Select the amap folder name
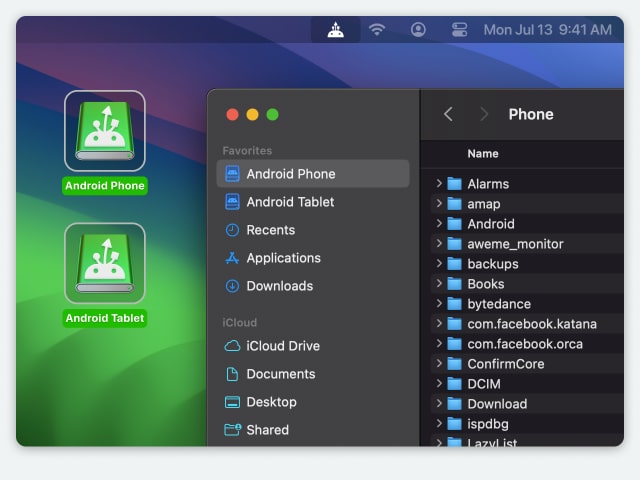 [484, 204]
